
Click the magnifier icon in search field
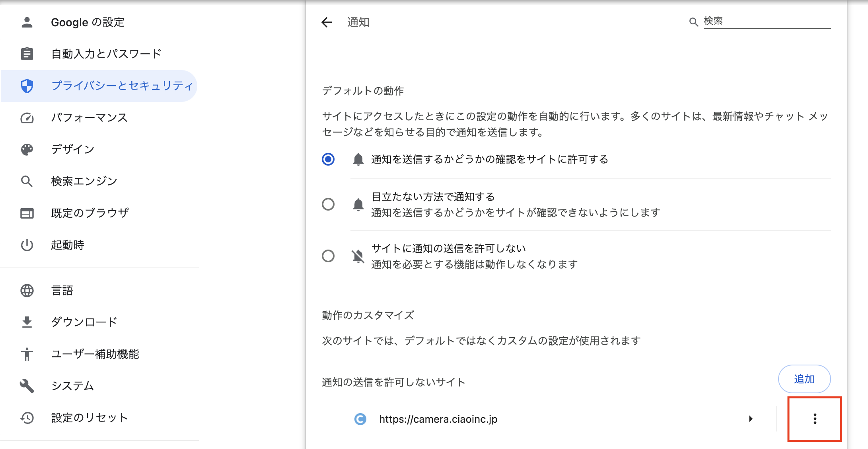coord(693,22)
